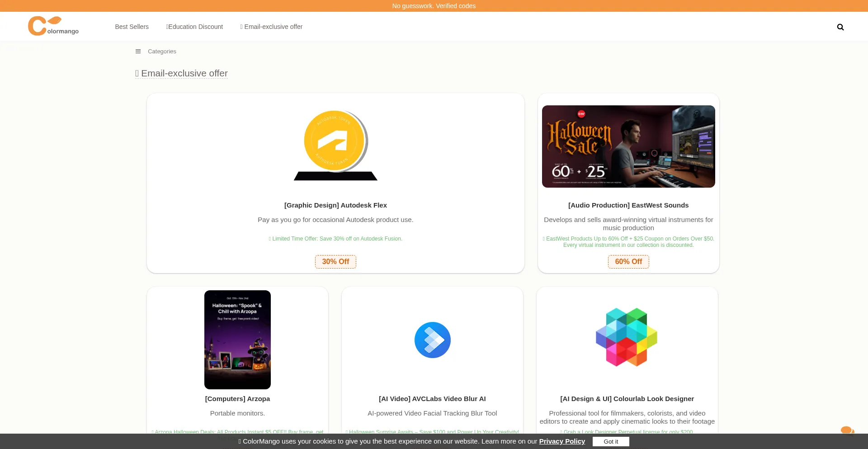Select Email-exclusive offer in top nav
868x449 pixels.
click(271, 27)
